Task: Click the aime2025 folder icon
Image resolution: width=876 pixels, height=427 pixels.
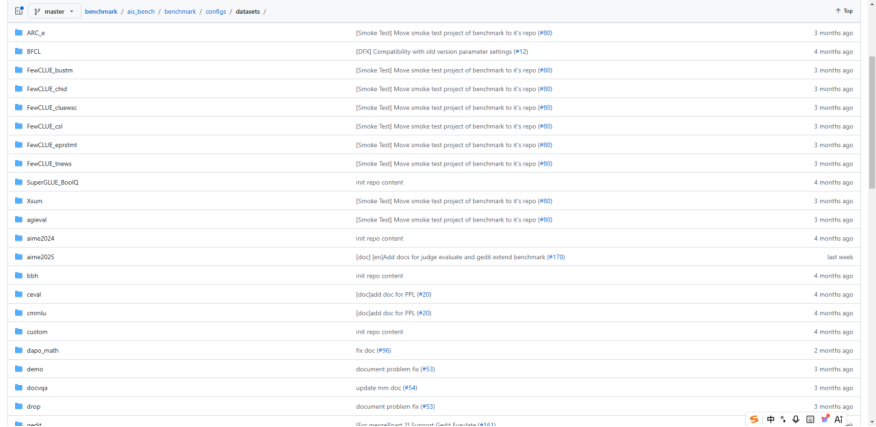Action: point(18,257)
